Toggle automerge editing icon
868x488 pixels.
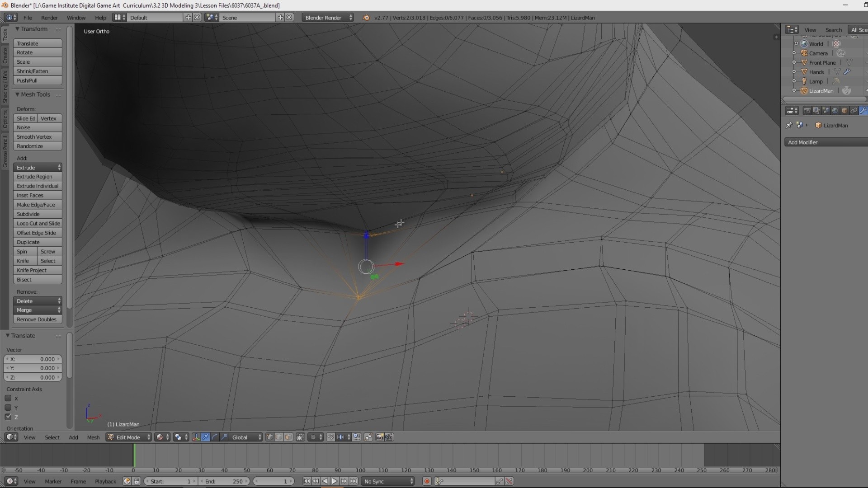click(x=368, y=437)
